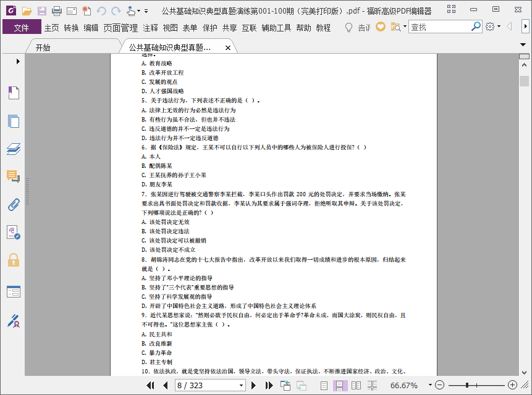The height and width of the screenshot is (395, 532).
Task: Open advanced search folder dropdown
Action: [x=405, y=27]
